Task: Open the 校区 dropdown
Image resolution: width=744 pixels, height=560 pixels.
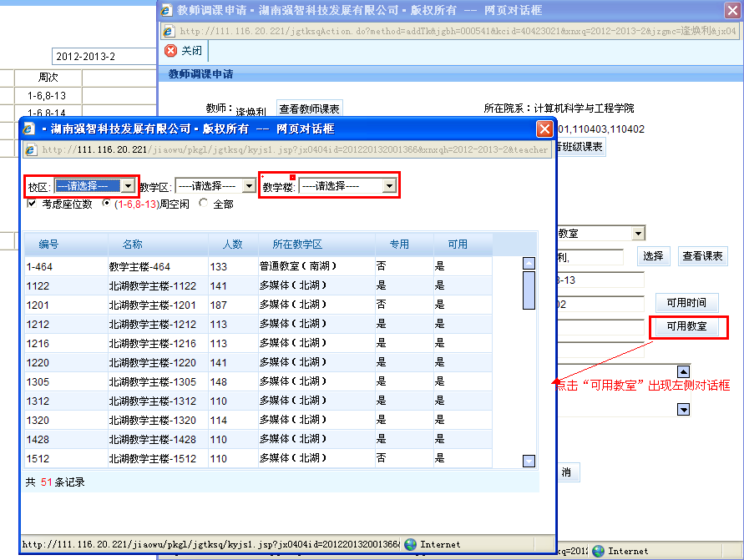Action: (x=127, y=186)
